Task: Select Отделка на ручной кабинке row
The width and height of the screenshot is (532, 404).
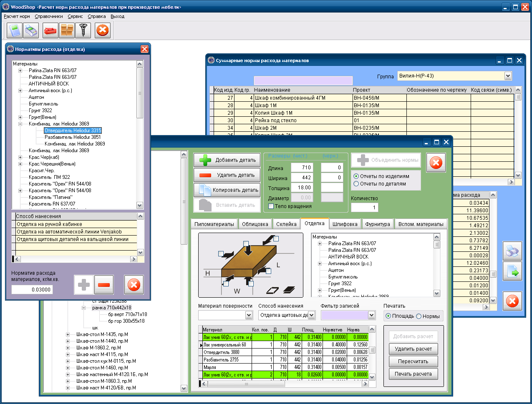Action: 76,224
